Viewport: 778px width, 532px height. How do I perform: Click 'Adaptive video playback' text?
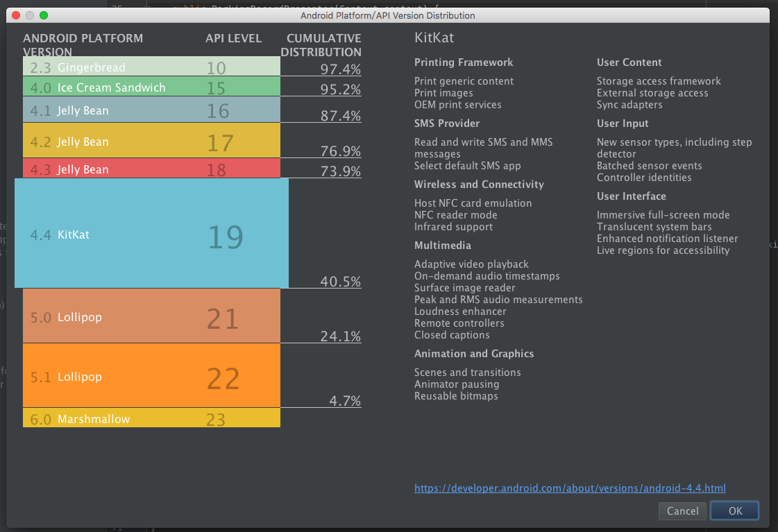click(471, 264)
